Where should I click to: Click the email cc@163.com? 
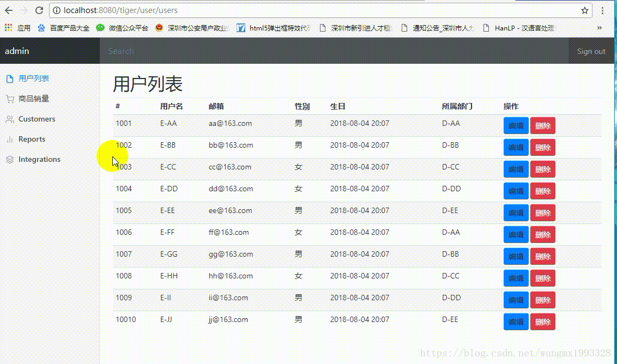pos(230,167)
